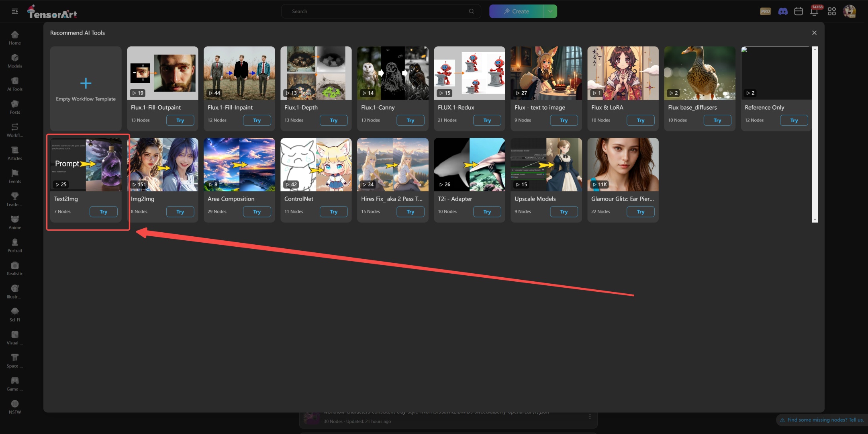Click the dialog scrollbar down arrow

(815, 220)
